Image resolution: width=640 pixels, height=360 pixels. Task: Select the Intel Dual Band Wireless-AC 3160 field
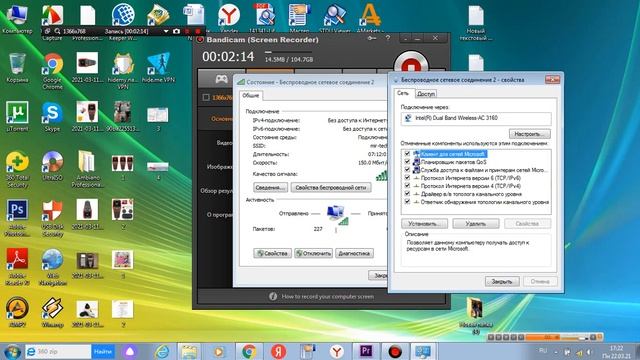(x=476, y=118)
